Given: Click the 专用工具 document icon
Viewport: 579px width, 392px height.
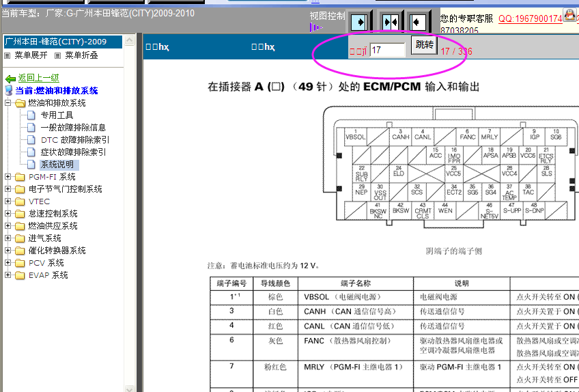Looking at the screenshot, I should (x=32, y=115).
